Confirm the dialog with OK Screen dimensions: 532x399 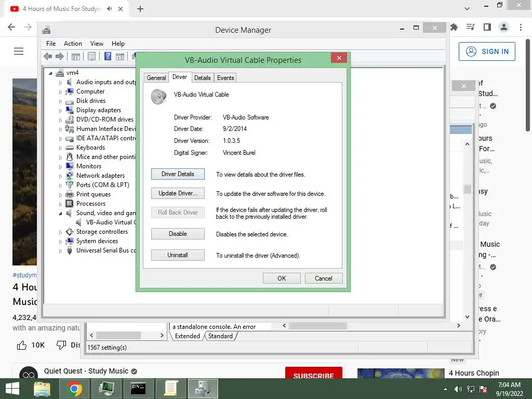point(282,278)
